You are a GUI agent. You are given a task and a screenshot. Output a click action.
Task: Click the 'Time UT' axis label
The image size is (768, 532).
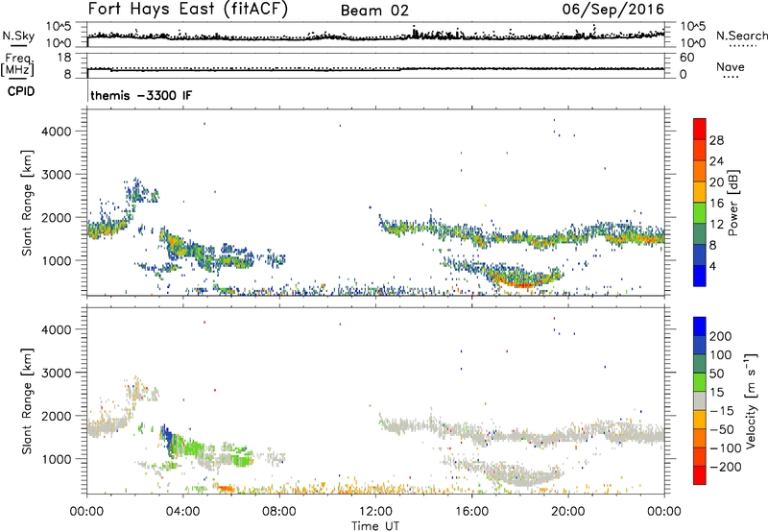(375, 526)
